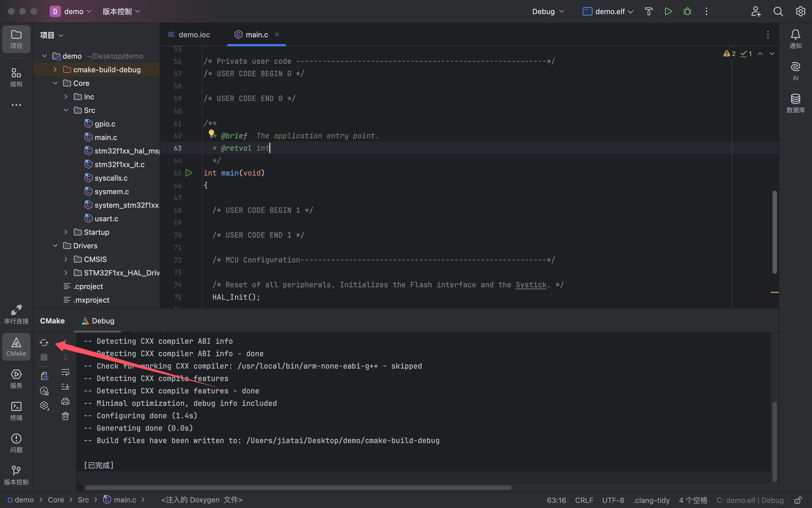Go to next highlighted error arrow
Image resolution: width=812 pixels, height=508 pixels.
click(772, 54)
